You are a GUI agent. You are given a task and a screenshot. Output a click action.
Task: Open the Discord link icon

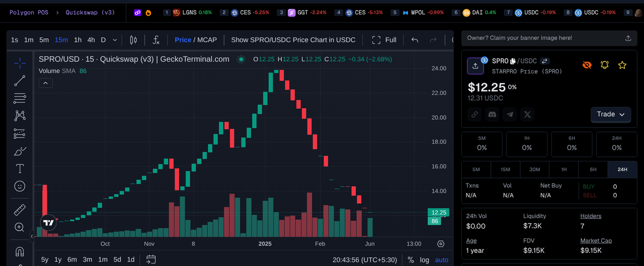492,115
